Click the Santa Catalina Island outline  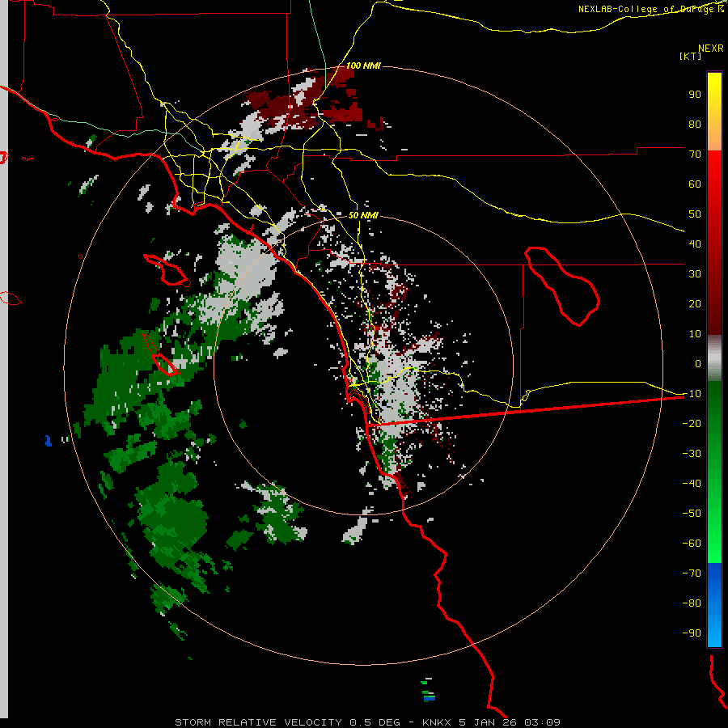(x=167, y=269)
